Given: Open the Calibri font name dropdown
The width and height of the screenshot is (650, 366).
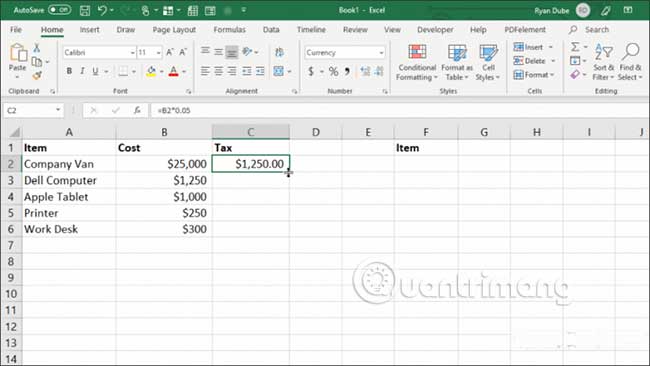Looking at the screenshot, I should tap(132, 53).
